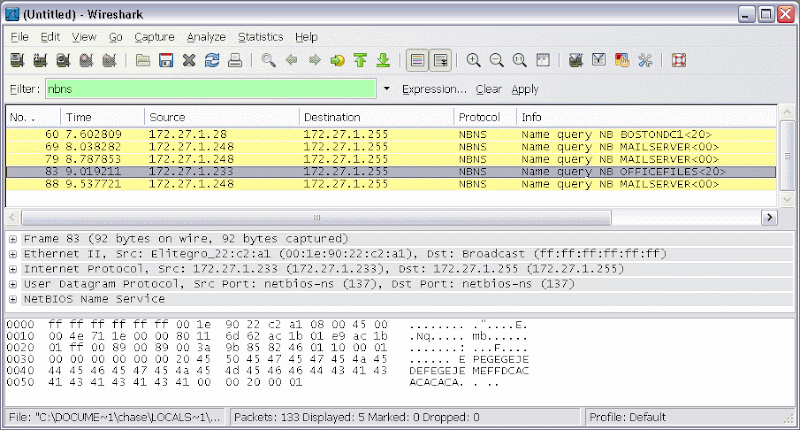Go forward in packet history

(314, 61)
